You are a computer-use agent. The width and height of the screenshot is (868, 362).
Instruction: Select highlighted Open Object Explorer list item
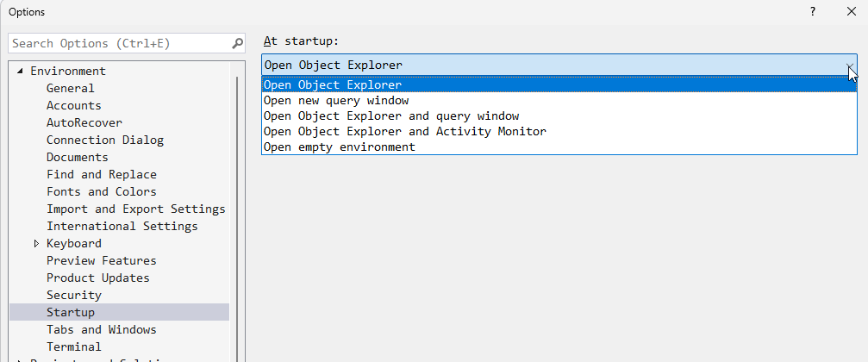click(x=333, y=85)
